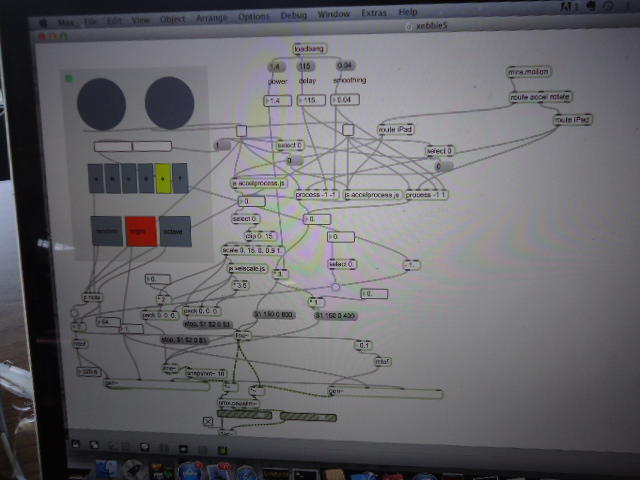Adjust the left gain~ slider
This screenshot has width=640, height=480.
pyautogui.click(x=157, y=384)
